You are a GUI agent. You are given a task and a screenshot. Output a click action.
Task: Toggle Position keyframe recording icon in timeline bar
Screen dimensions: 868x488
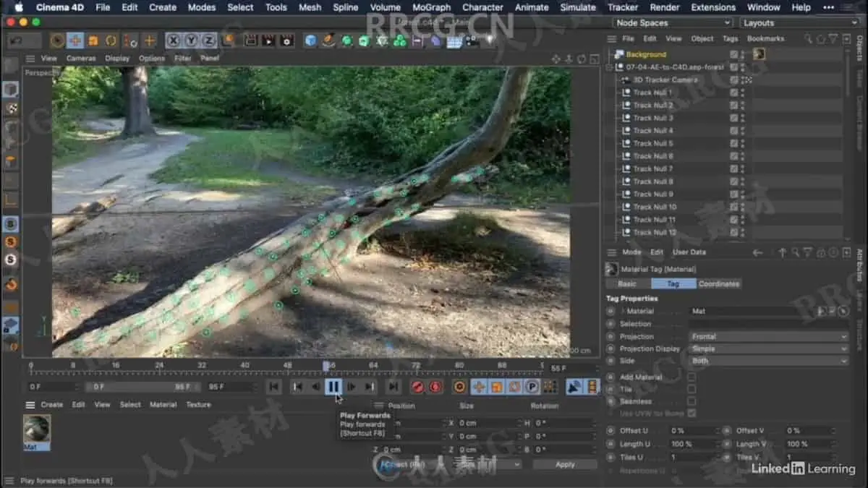[478, 387]
